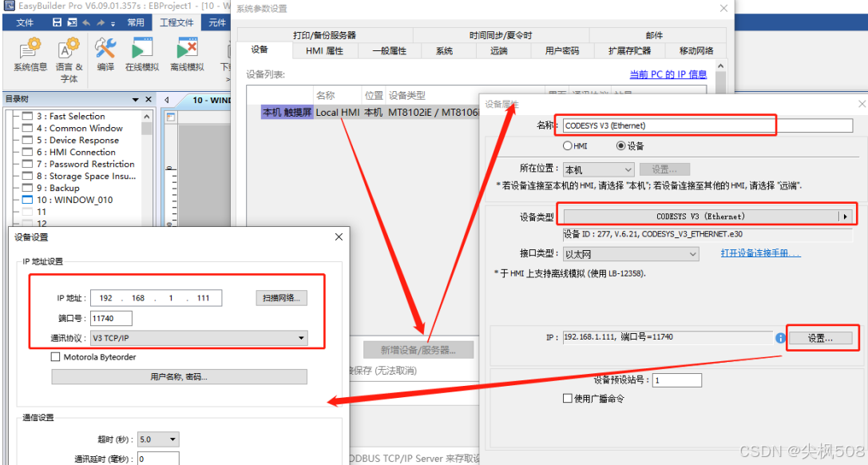Open the 移动网络 tab
Screen dimensions: 868x465
(696, 50)
